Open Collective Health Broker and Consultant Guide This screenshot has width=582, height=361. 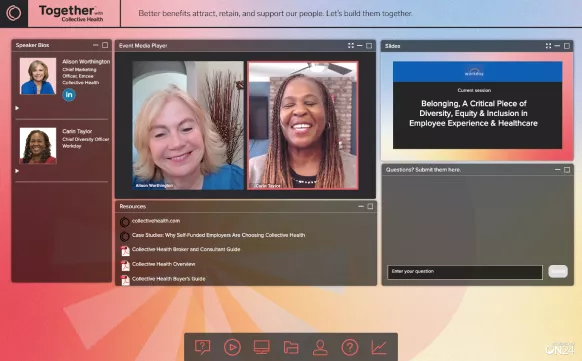click(x=186, y=249)
